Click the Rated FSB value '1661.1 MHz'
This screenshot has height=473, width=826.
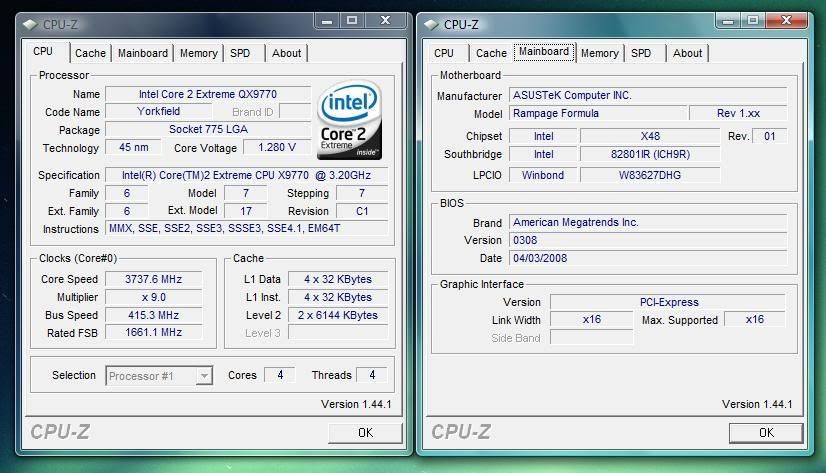tap(153, 332)
